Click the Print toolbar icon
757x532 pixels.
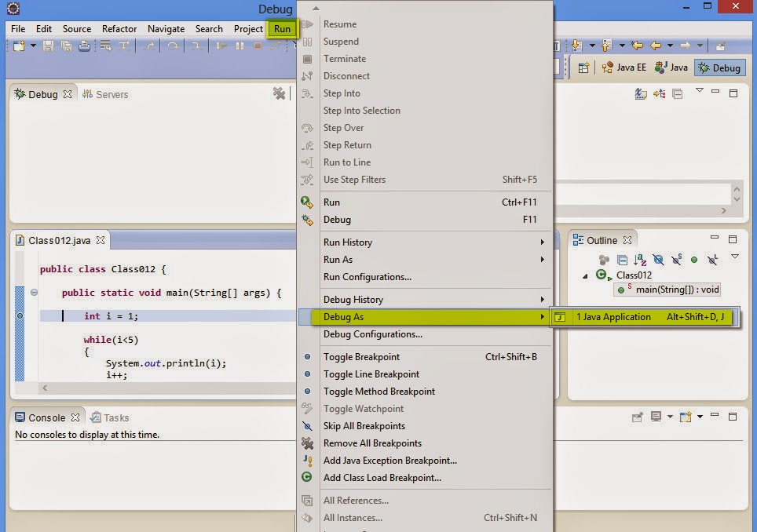coord(85,46)
